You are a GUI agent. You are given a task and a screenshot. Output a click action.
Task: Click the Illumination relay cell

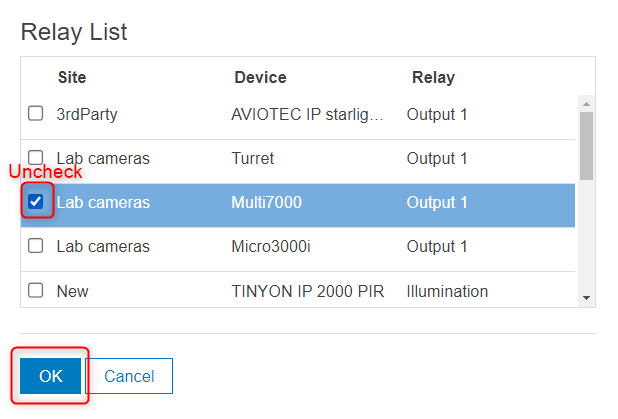(x=447, y=291)
